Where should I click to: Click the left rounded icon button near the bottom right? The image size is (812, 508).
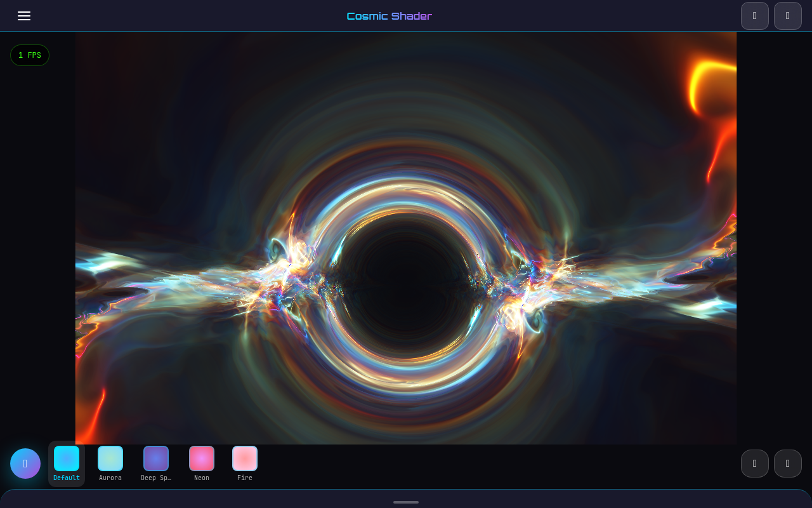coord(755,464)
